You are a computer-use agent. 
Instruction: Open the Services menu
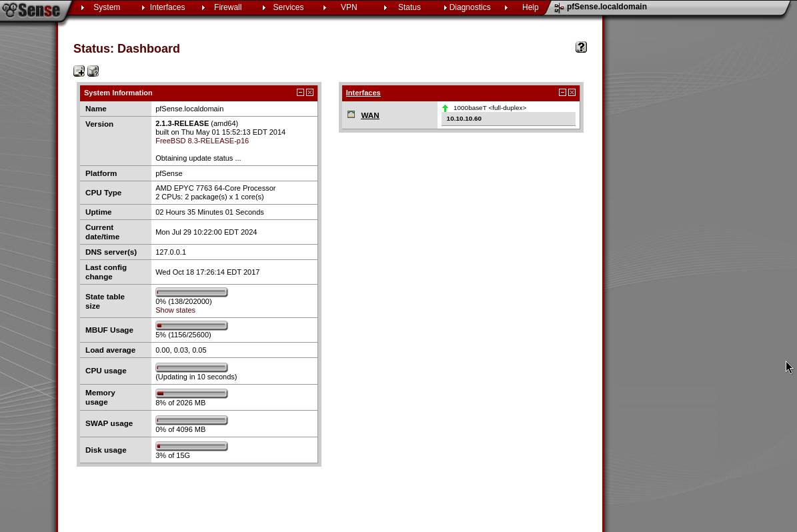pos(288,7)
